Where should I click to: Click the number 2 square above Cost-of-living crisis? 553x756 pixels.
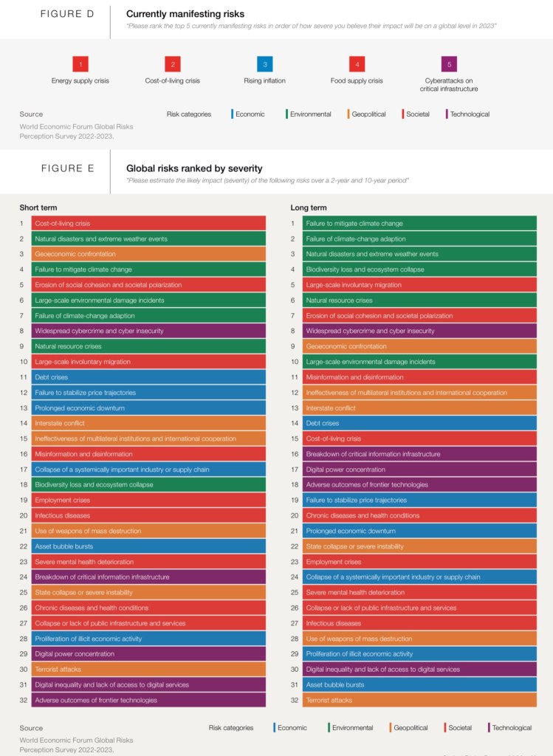[172, 64]
